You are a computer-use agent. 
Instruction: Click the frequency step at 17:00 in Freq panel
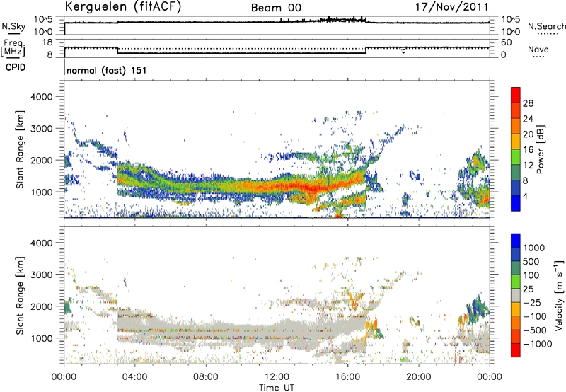pyautogui.click(x=366, y=50)
